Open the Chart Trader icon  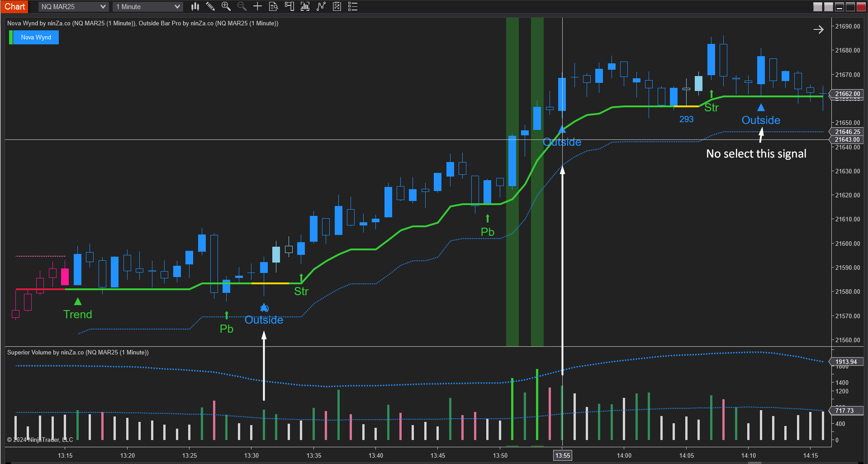[x=289, y=6]
